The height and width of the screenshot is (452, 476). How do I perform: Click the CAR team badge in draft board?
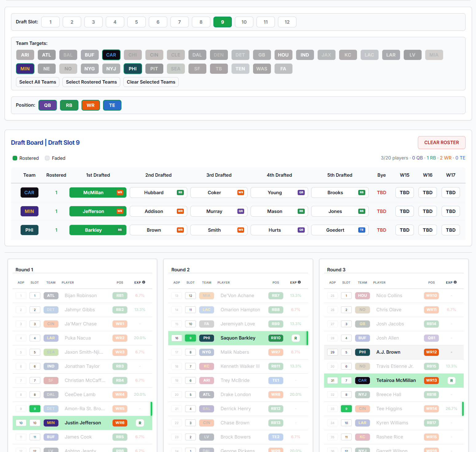(29, 192)
